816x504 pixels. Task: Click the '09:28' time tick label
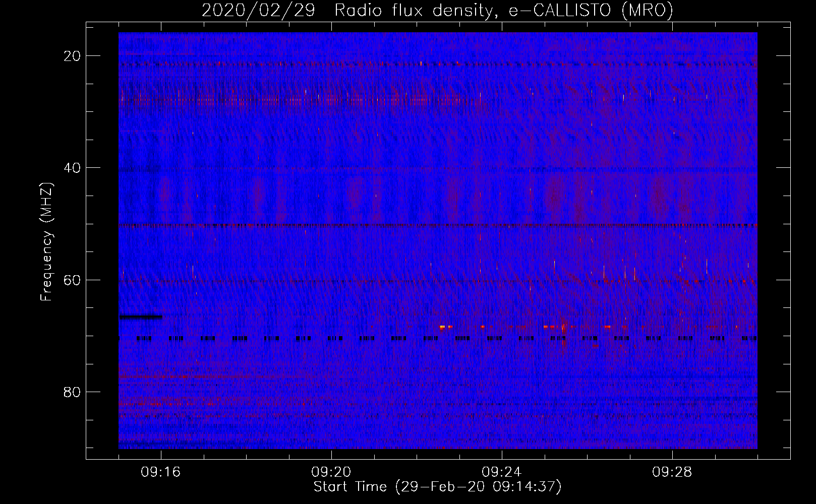tap(672, 472)
